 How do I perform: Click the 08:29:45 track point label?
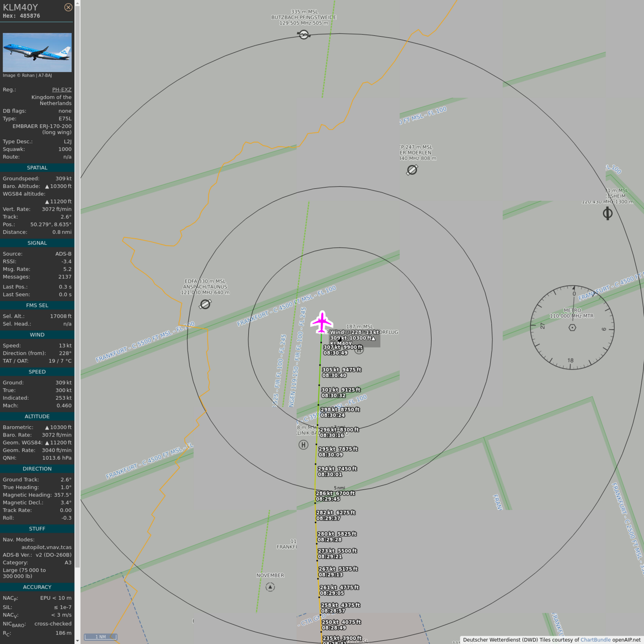(328, 499)
